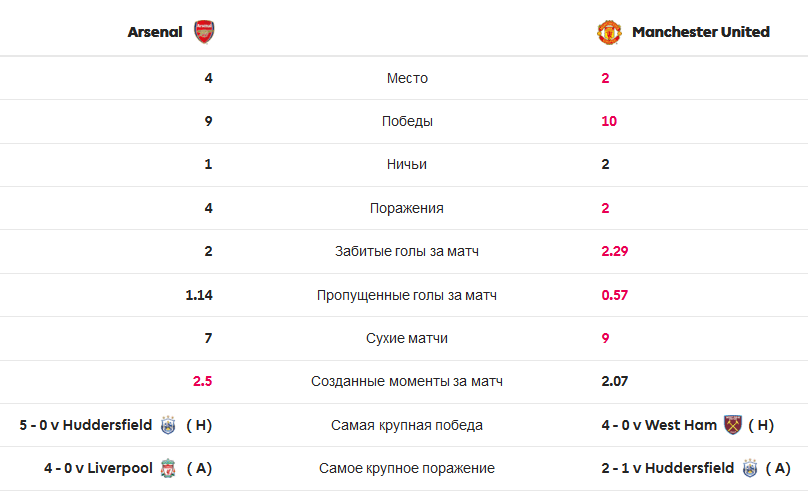Click the 'Пропущенные голы за матч' label

click(x=407, y=295)
